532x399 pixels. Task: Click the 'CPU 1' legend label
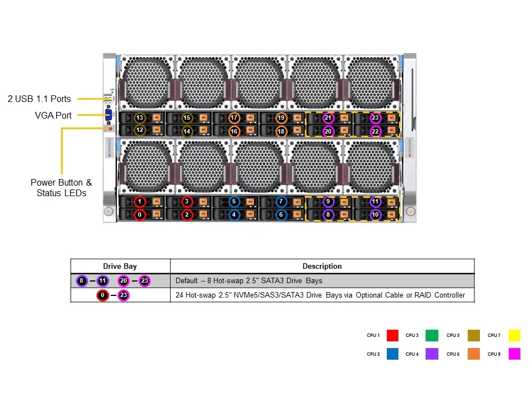373,335
